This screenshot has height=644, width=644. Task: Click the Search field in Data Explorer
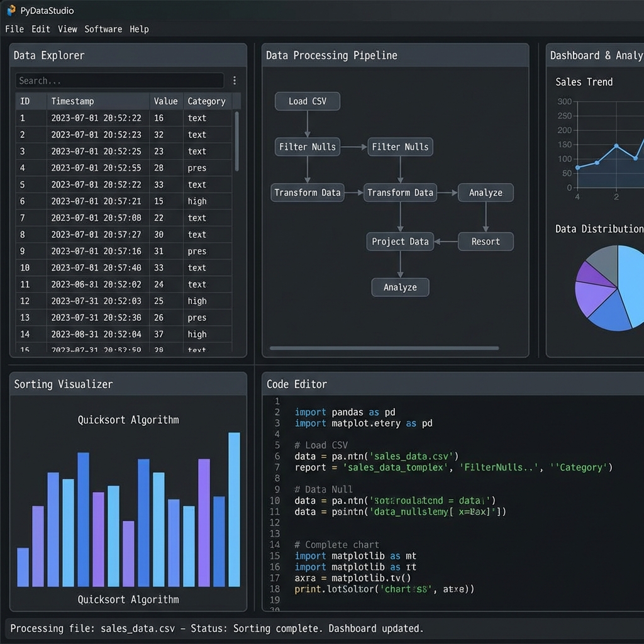point(119,80)
